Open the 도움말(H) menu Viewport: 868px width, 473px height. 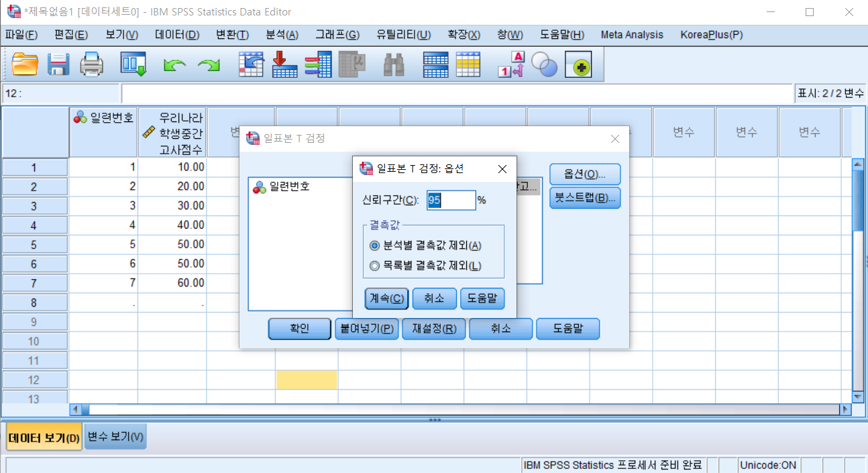click(x=562, y=35)
